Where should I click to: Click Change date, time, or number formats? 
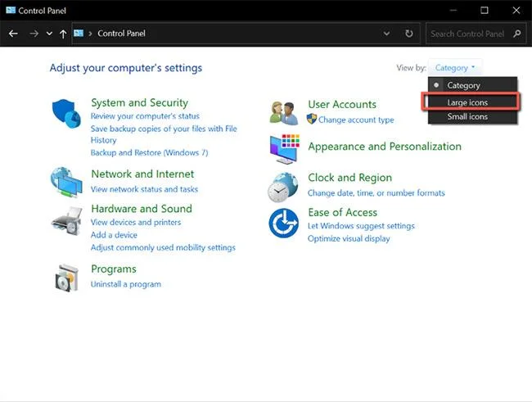[376, 193]
